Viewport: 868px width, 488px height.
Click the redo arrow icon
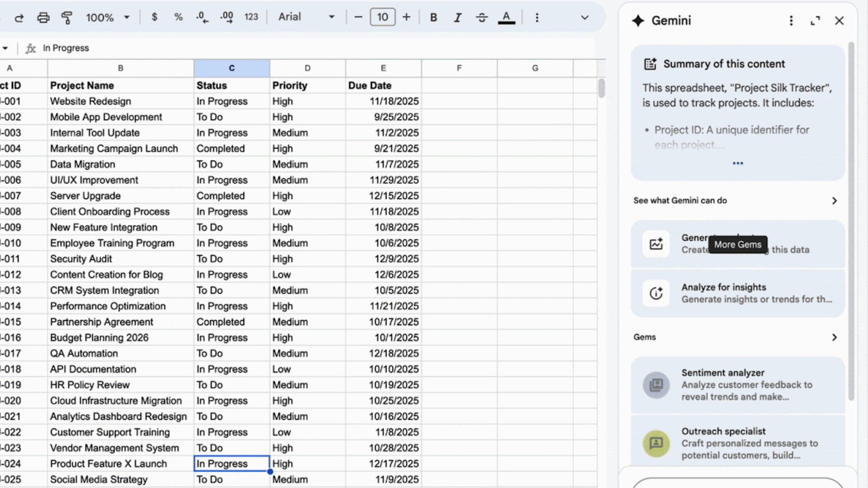coord(19,18)
